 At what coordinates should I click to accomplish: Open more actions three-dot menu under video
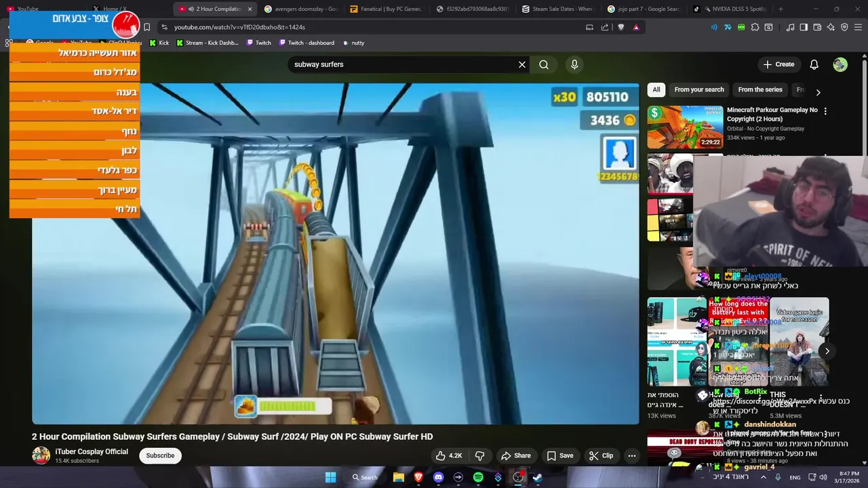[631, 455]
